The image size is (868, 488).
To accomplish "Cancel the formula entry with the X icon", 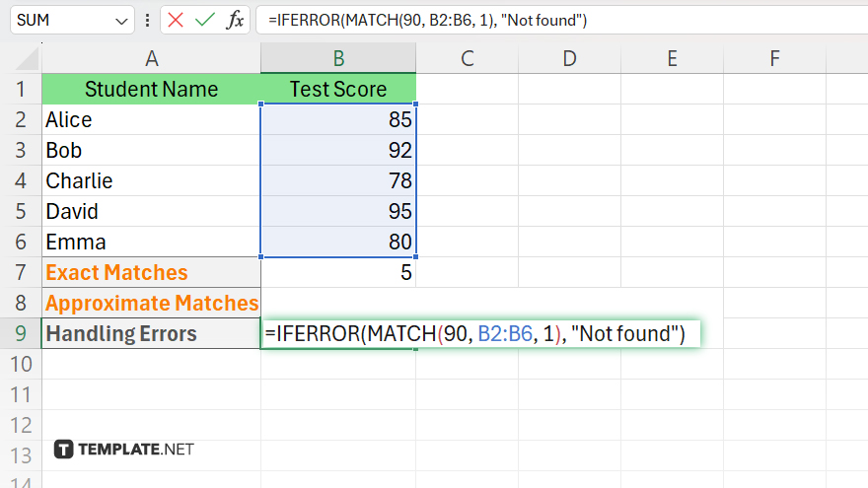I will (x=176, y=21).
